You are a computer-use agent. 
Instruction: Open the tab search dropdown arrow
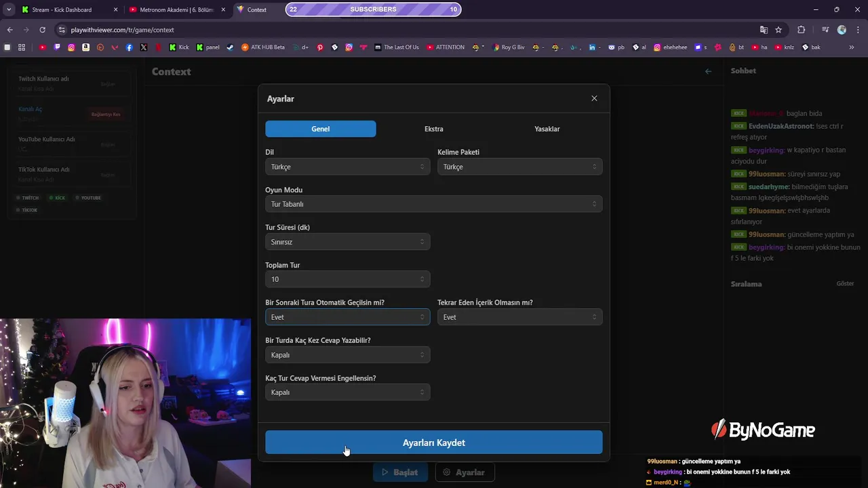pos(8,9)
